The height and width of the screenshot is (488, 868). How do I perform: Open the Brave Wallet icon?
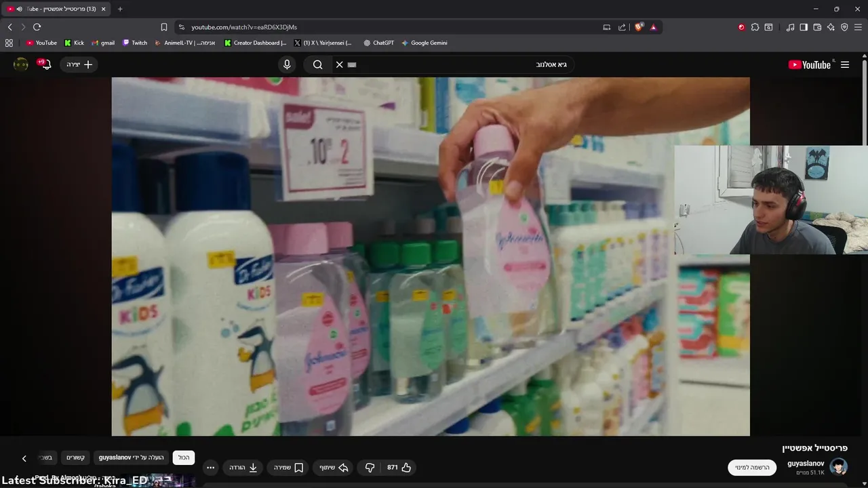click(x=817, y=27)
